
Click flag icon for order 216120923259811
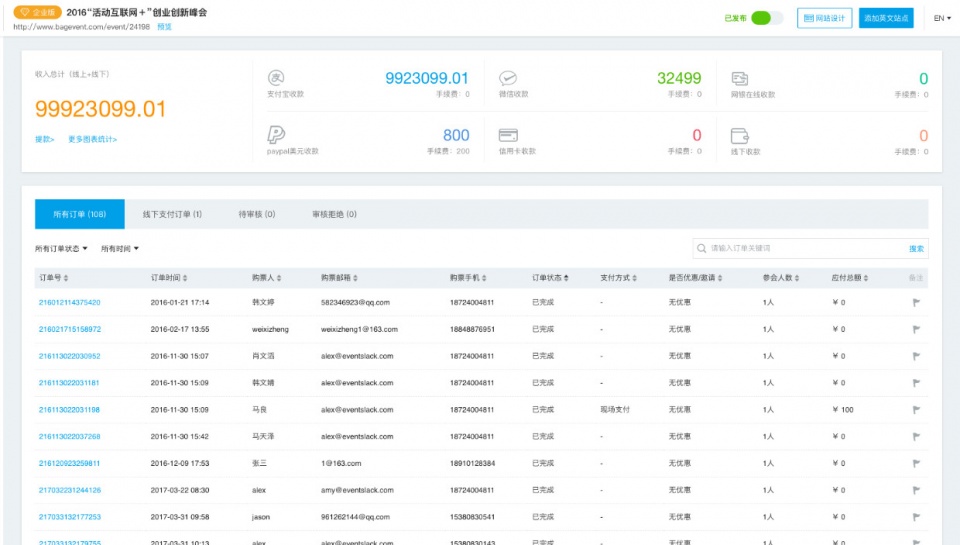pyautogui.click(x=916, y=464)
